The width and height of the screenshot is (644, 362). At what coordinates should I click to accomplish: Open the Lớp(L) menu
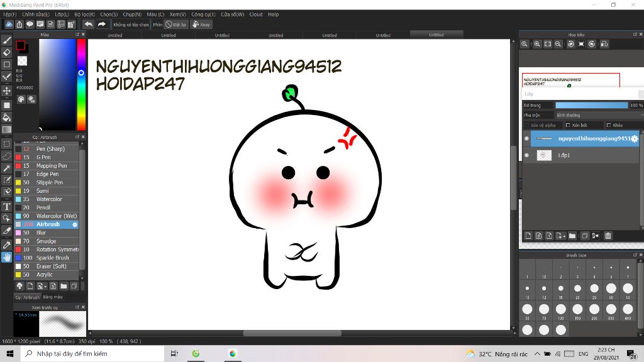point(62,14)
